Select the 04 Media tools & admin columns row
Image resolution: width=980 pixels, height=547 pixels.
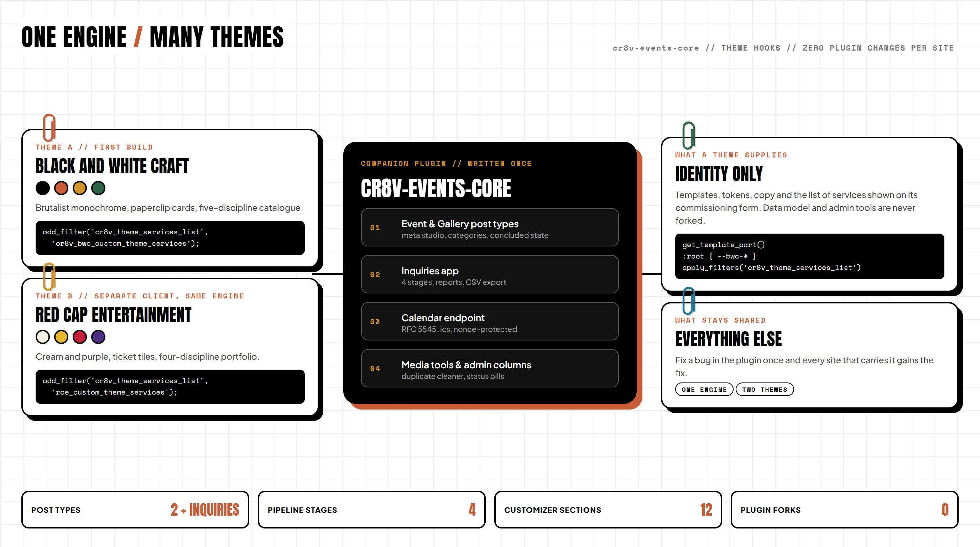coord(490,368)
